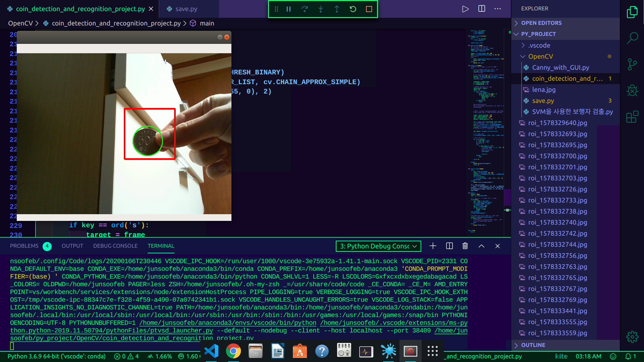Switch to the save.py tab
This screenshot has height=362, width=644.
coord(186,9)
